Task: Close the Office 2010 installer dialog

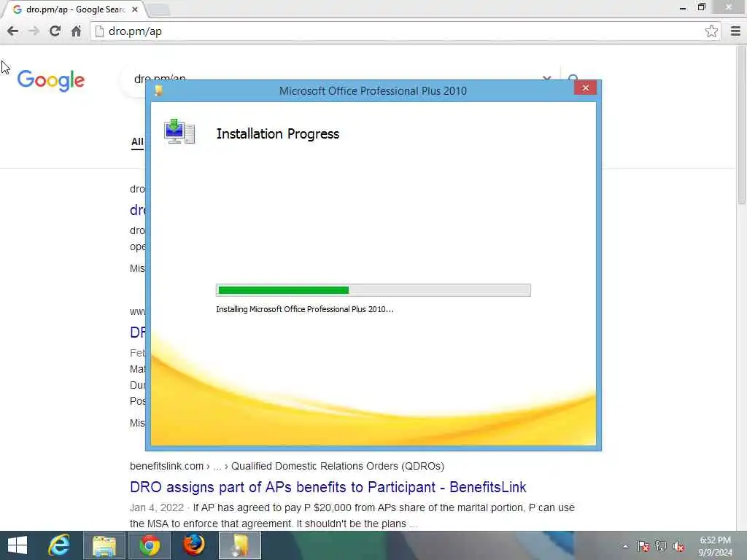Action: tap(585, 87)
